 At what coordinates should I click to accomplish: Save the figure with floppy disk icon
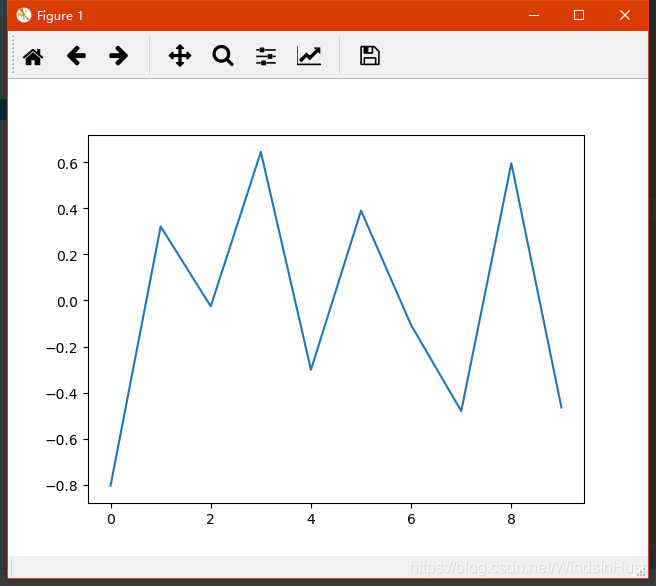(x=370, y=56)
